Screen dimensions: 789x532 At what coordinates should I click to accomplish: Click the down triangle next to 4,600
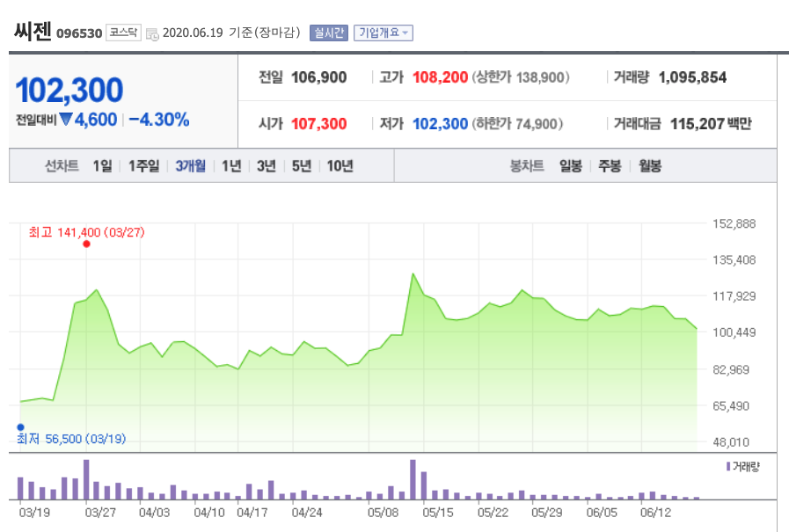coord(66,120)
